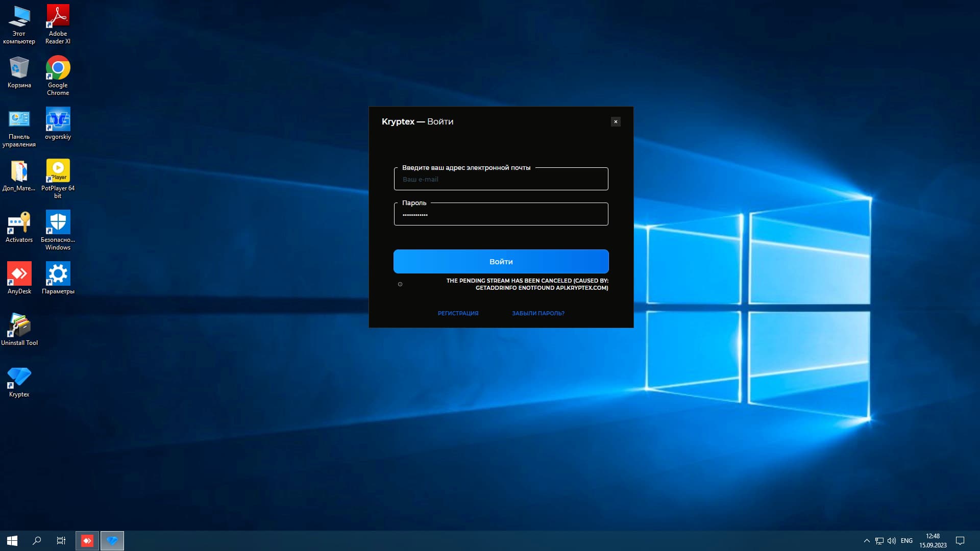This screenshot has width=980, height=551.
Task: Open the РЕГИСТРАЦИЯ registration link
Action: pyautogui.click(x=458, y=313)
